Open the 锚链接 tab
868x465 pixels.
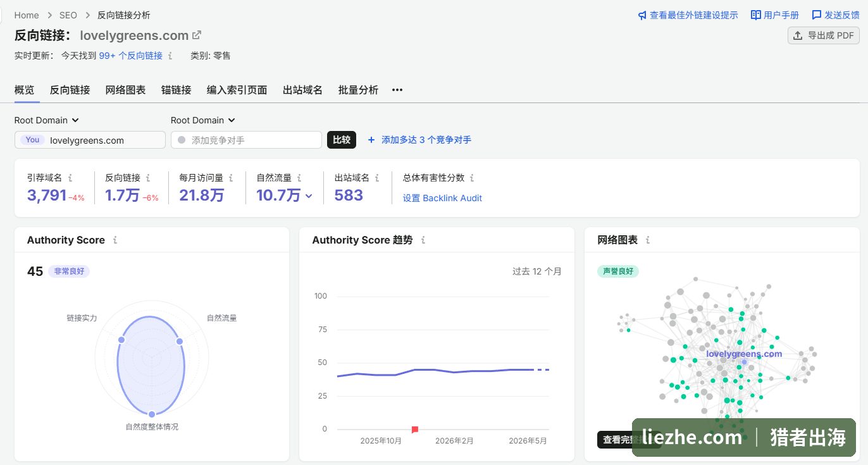click(177, 90)
